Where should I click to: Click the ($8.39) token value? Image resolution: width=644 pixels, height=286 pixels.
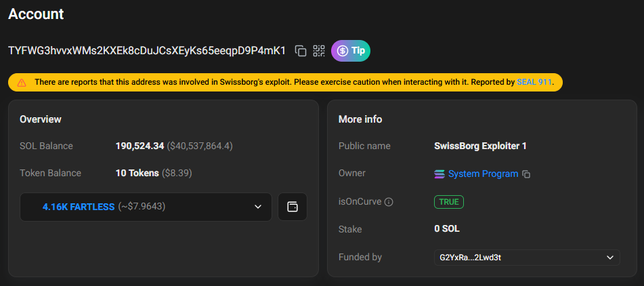tap(177, 173)
